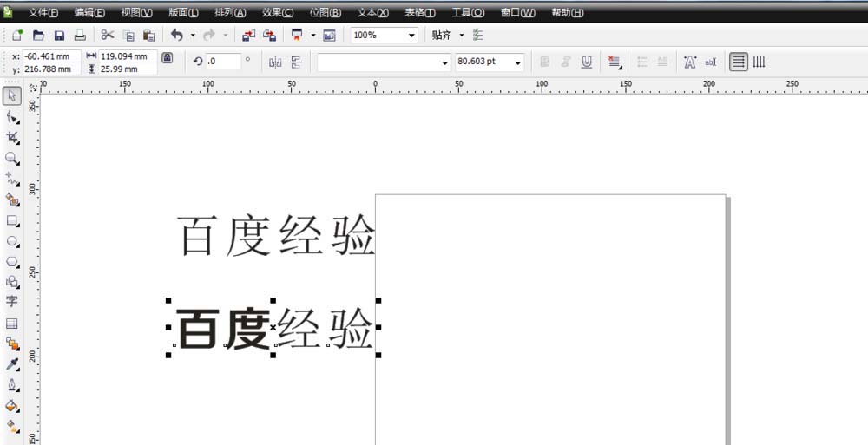Select the Polygon tool

pyautogui.click(x=12, y=261)
